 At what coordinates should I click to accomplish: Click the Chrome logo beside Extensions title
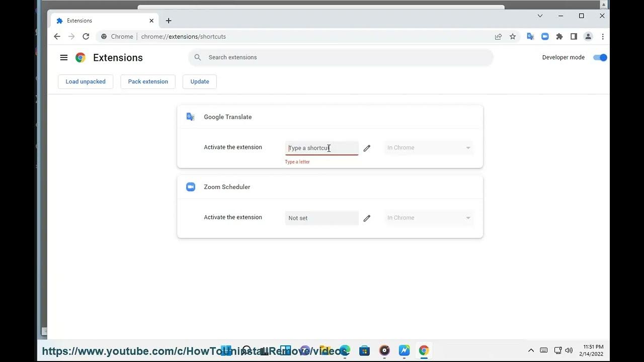tap(80, 57)
